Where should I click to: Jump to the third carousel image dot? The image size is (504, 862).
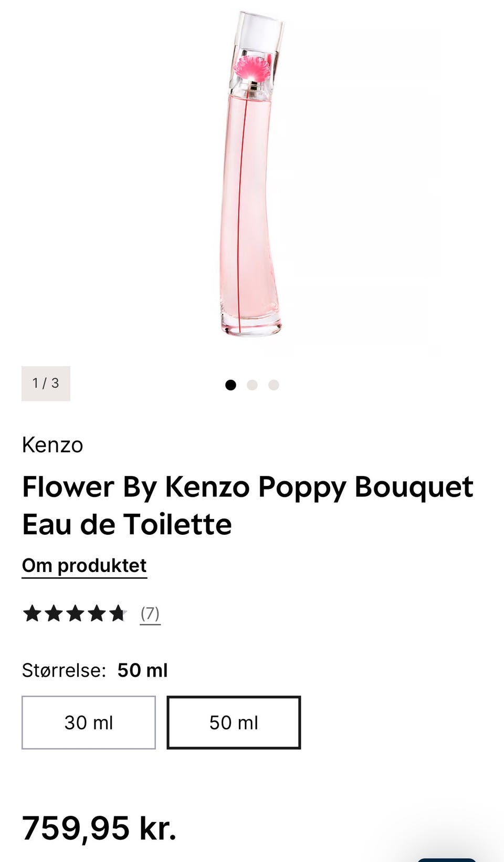point(274,385)
